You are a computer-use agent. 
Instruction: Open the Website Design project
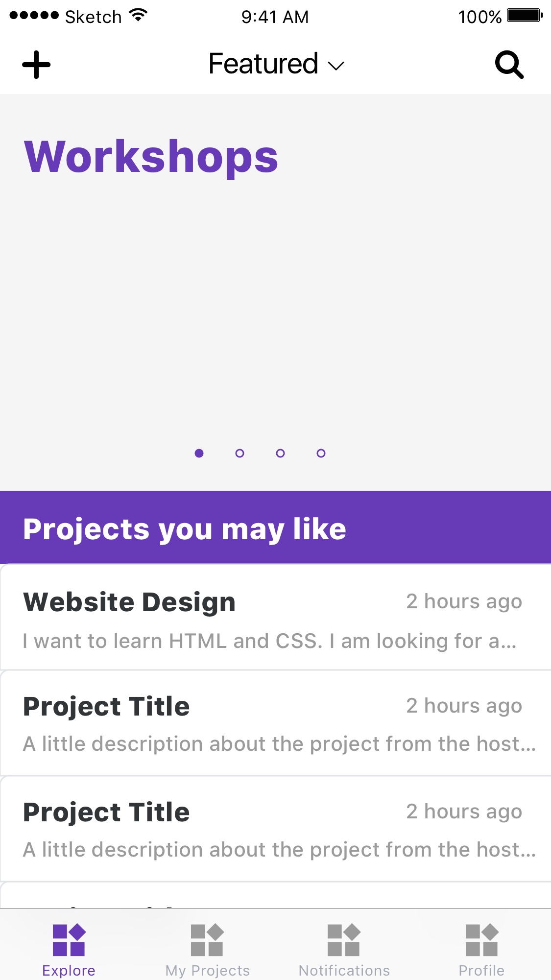coord(275,618)
